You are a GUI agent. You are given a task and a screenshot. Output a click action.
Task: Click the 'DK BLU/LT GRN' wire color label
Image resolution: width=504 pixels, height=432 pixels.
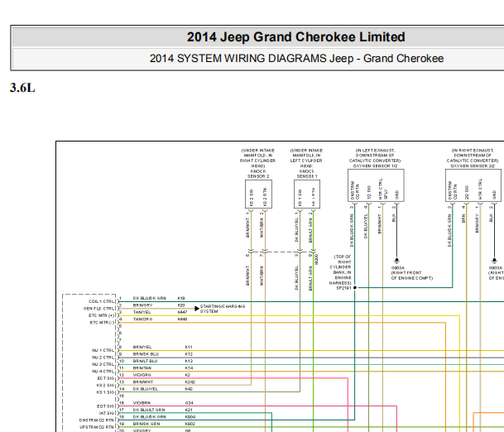(x=148, y=410)
